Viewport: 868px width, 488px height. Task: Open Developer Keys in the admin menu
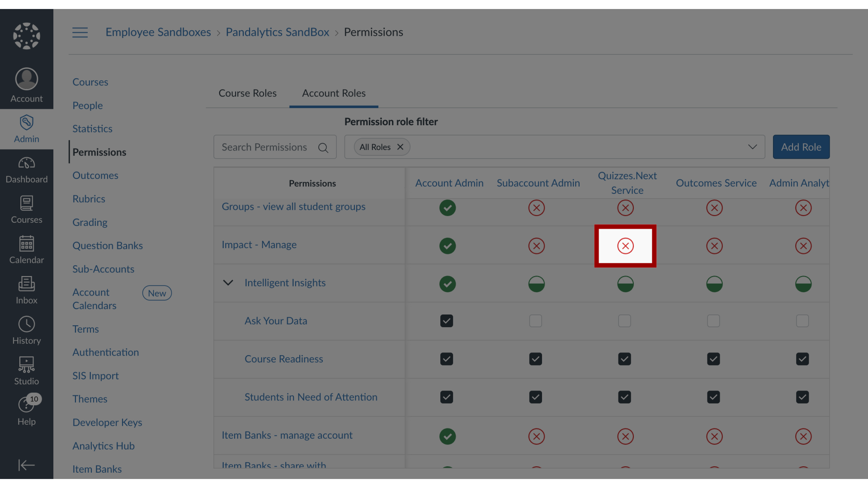tap(107, 422)
